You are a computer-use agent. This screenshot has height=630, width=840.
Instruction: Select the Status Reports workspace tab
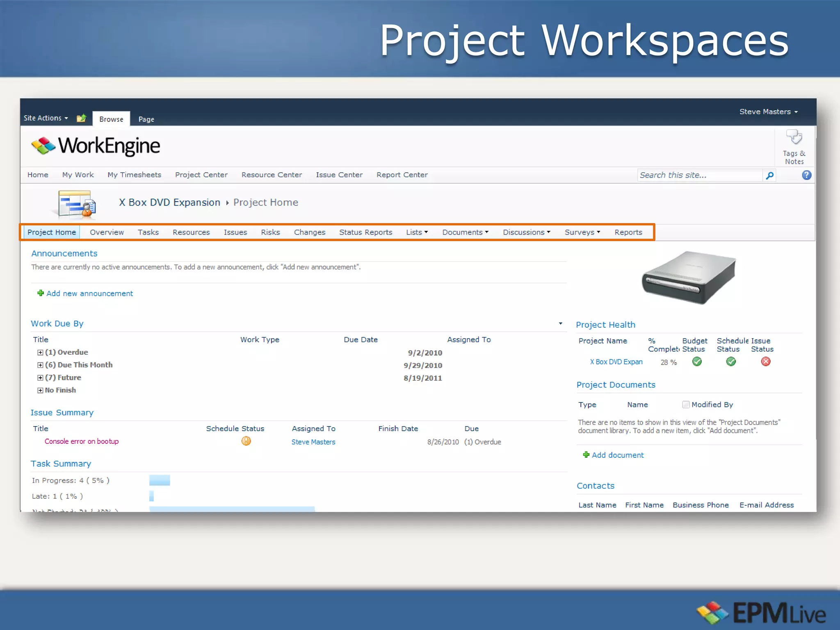365,232
